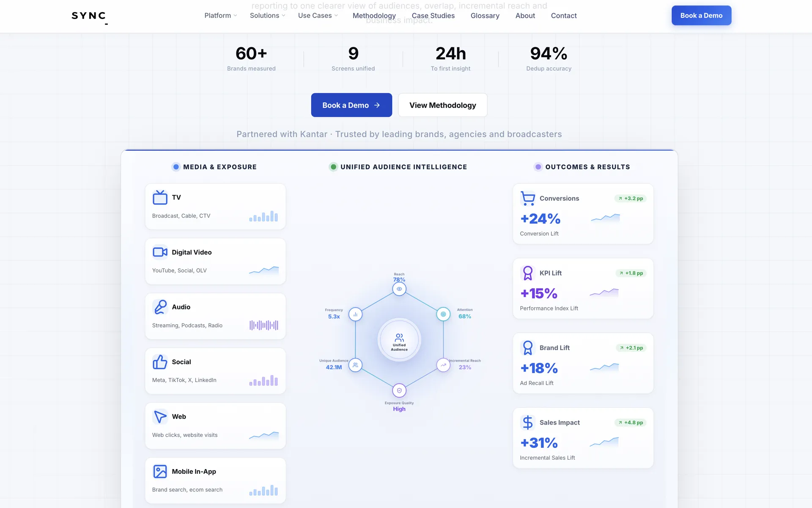The image size is (812, 508).
Task: Click the "42.1M" unique audience value
Action: (x=334, y=367)
